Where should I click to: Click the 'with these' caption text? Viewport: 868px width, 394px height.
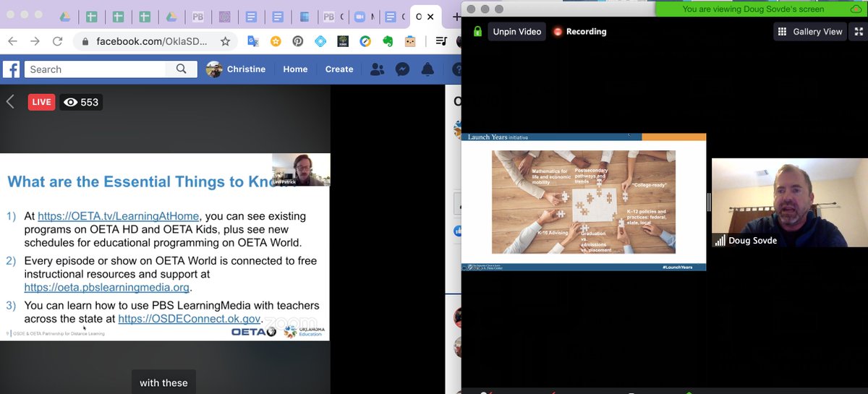163,383
